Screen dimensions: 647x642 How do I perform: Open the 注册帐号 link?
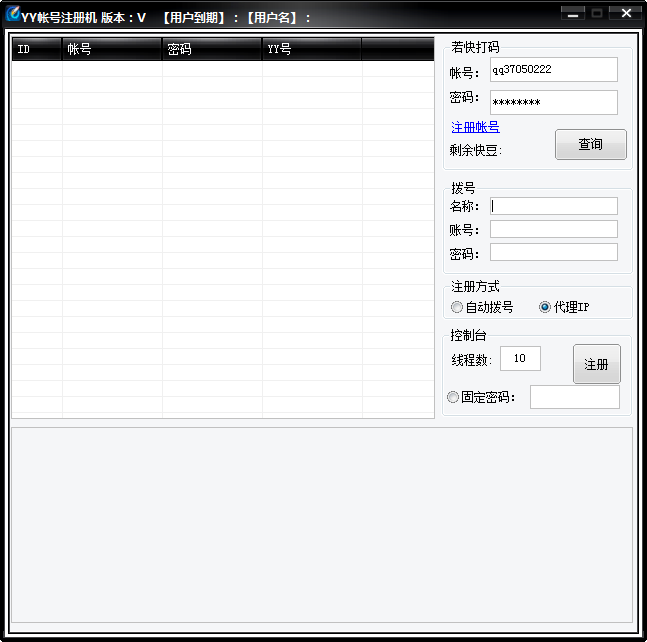tap(475, 127)
